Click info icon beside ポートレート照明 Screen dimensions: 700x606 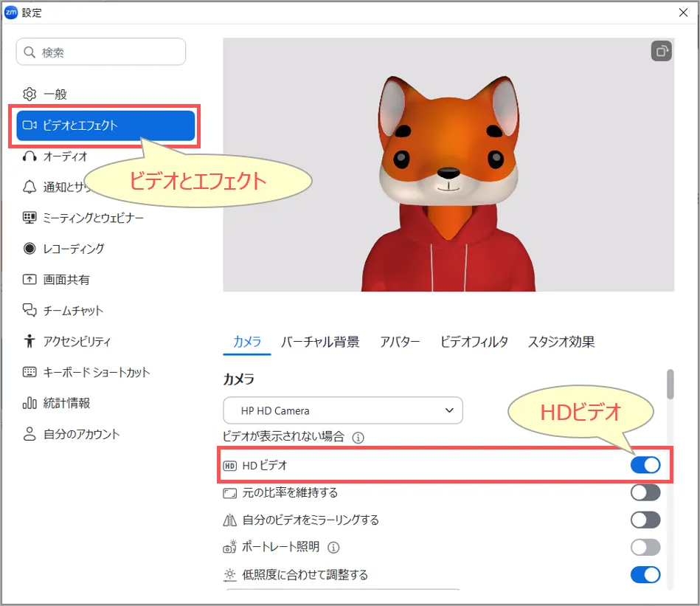333,547
